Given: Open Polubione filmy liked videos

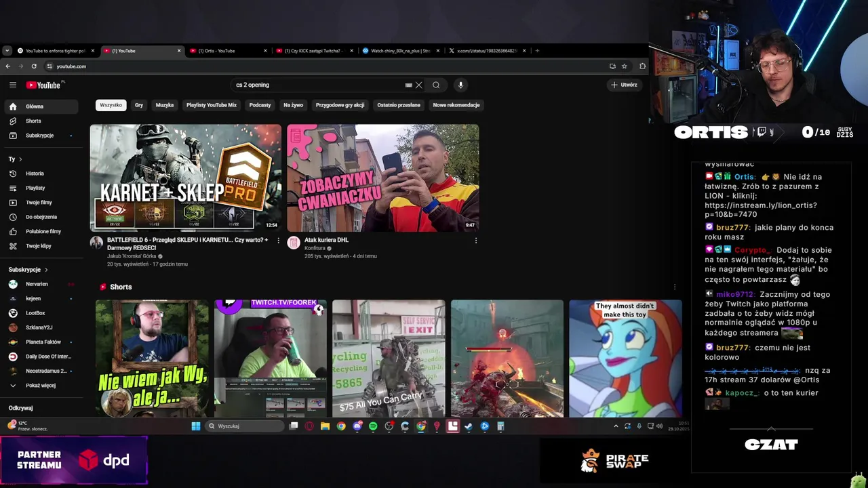Looking at the screenshot, I should click(41, 231).
